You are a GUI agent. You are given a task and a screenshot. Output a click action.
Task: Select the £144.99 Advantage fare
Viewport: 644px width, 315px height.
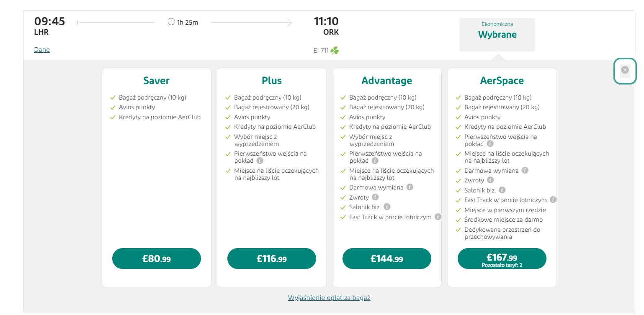[x=386, y=259]
